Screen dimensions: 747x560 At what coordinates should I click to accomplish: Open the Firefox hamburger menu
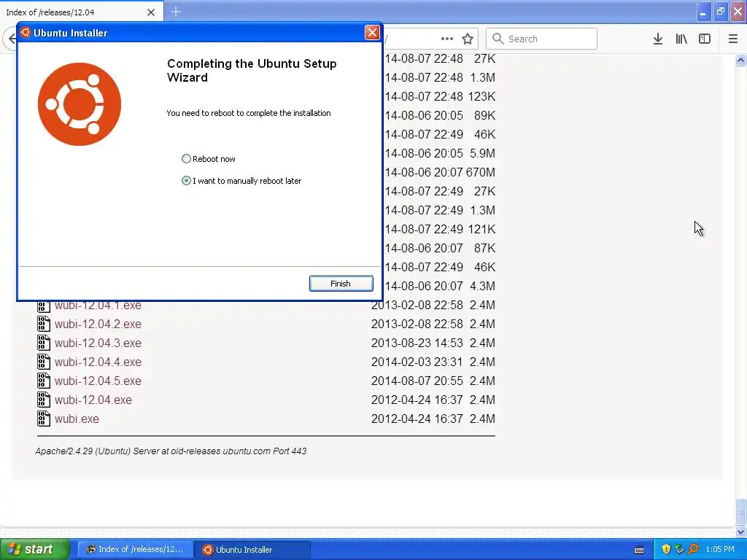pos(732,39)
